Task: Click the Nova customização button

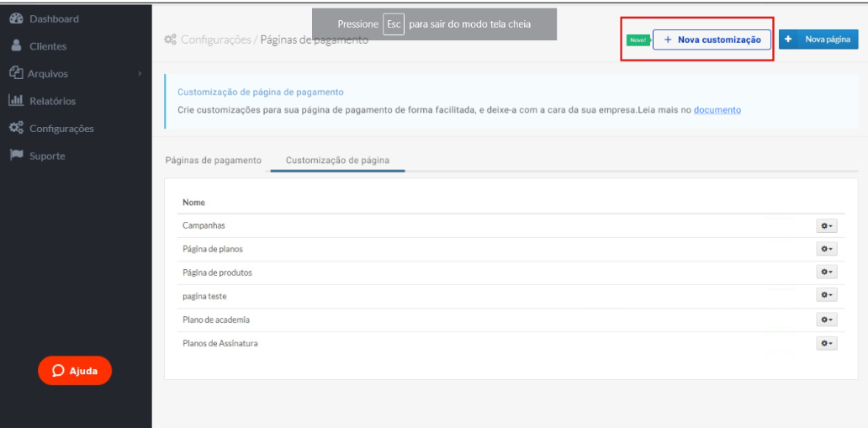Action: 712,40
